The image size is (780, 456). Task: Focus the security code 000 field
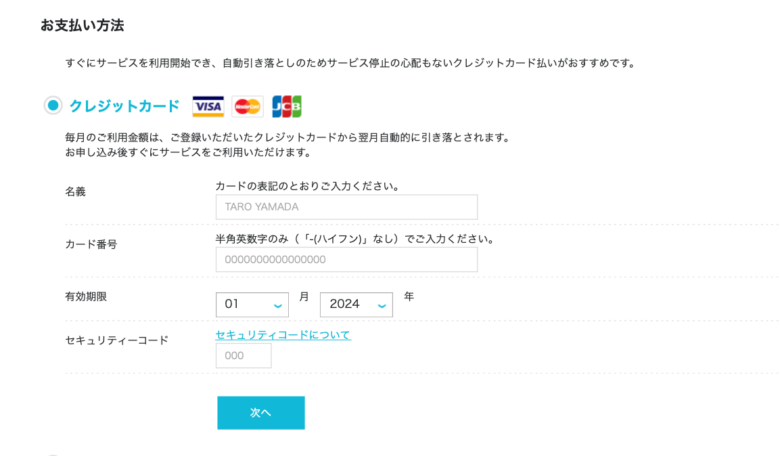(x=243, y=356)
